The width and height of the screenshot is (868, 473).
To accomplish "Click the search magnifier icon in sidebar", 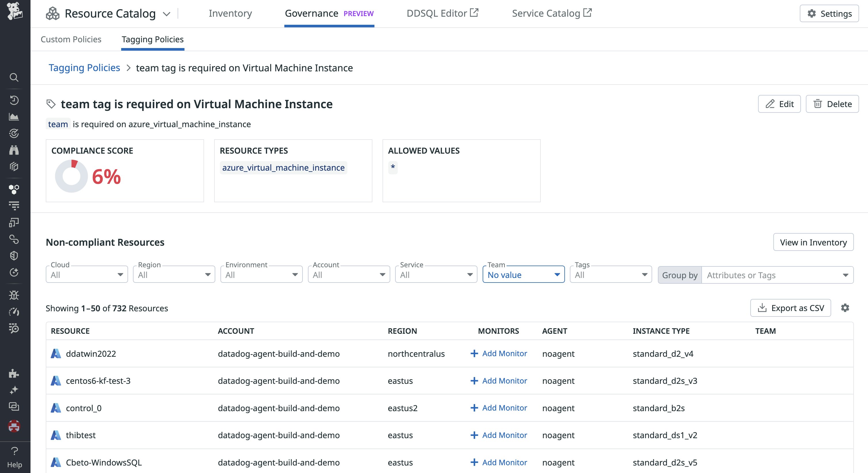I will [14, 77].
